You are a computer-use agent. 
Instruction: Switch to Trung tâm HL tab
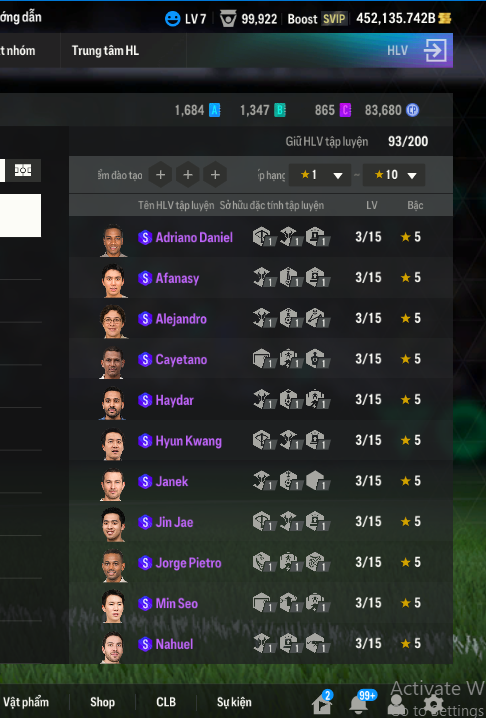(x=105, y=50)
